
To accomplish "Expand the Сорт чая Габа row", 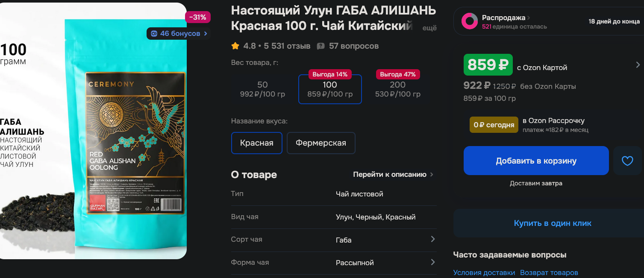I will [334, 240].
